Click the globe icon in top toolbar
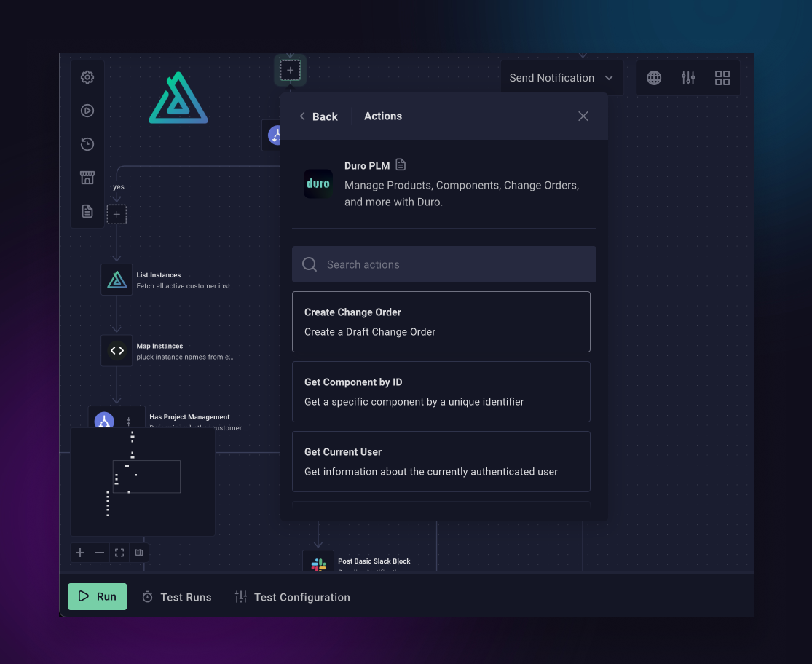Image resolution: width=812 pixels, height=664 pixels. click(x=654, y=78)
